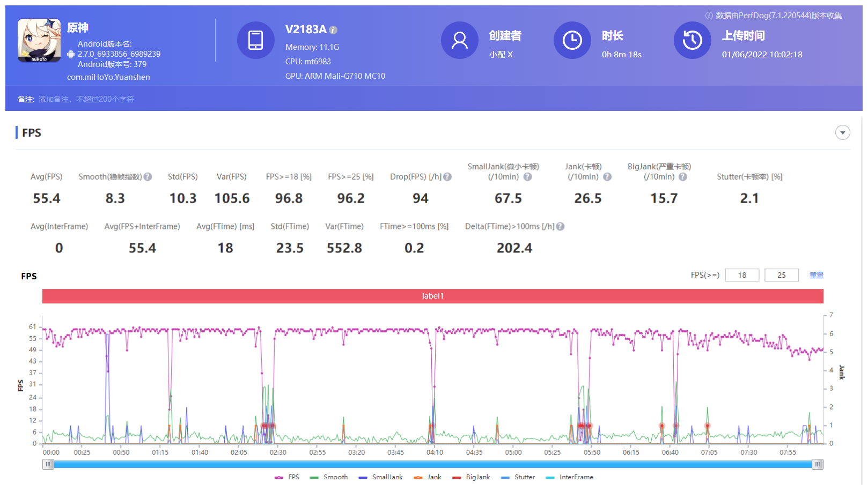The image size is (868, 490).
Task: Open the Drop(FPS) help tooltip
Action: click(448, 176)
